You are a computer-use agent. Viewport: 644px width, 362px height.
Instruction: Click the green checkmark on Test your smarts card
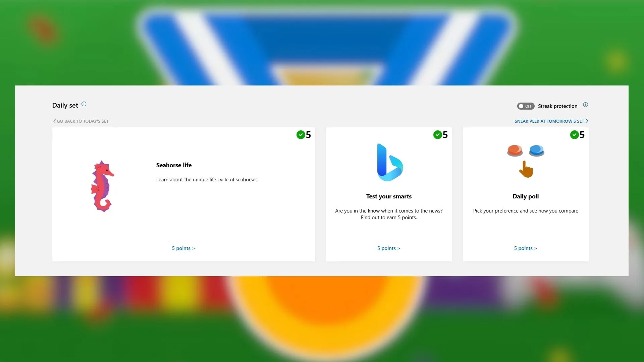coord(437,135)
